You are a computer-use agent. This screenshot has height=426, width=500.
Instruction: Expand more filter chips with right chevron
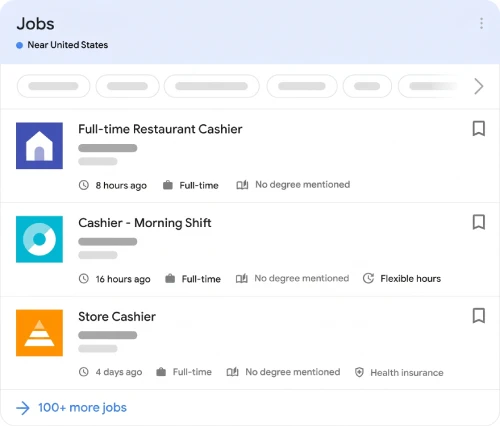pos(479,86)
